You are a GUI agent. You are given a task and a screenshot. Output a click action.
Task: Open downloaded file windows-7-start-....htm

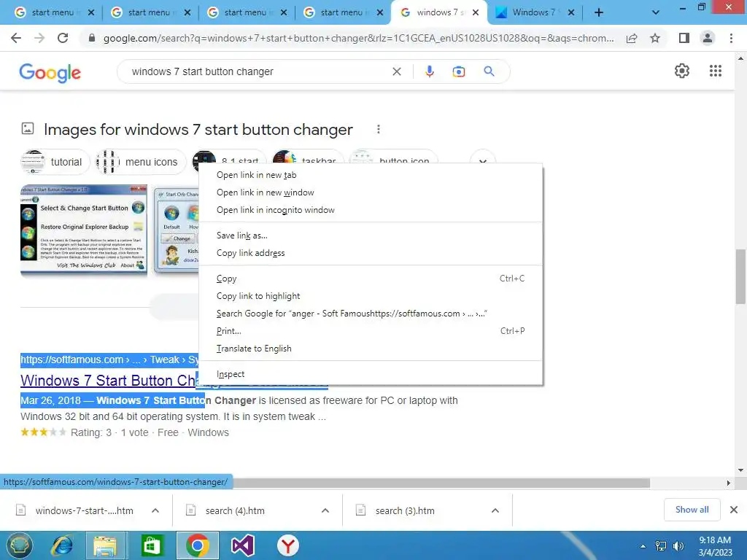[x=84, y=510]
